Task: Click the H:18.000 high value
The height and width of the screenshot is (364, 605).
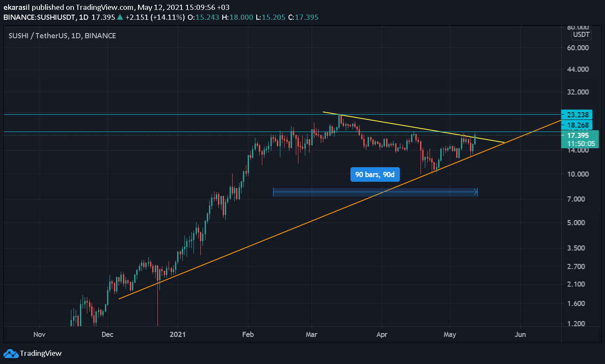Action: coord(237,17)
